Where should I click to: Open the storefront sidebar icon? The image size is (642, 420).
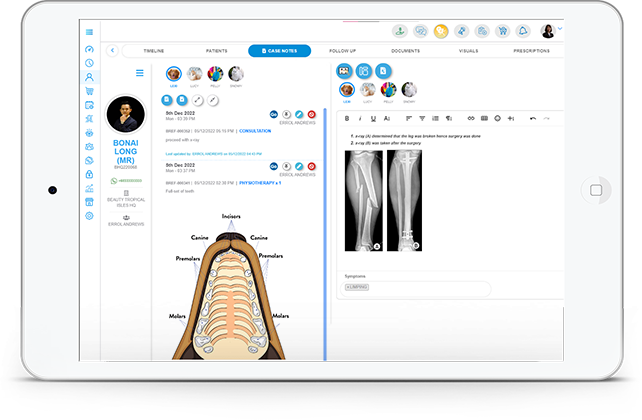(89, 202)
